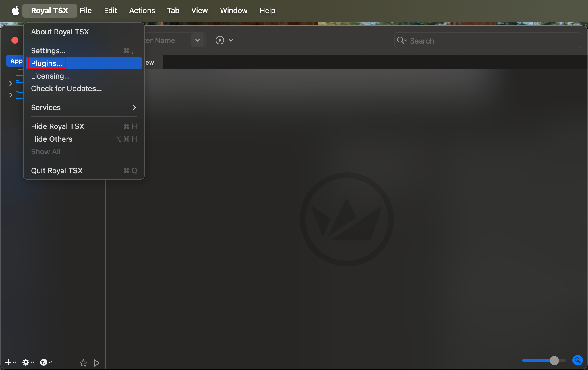Viewport: 588px width, 370px height.
Task: Open the settings gear icon at bottom
Action: [26, 362]
